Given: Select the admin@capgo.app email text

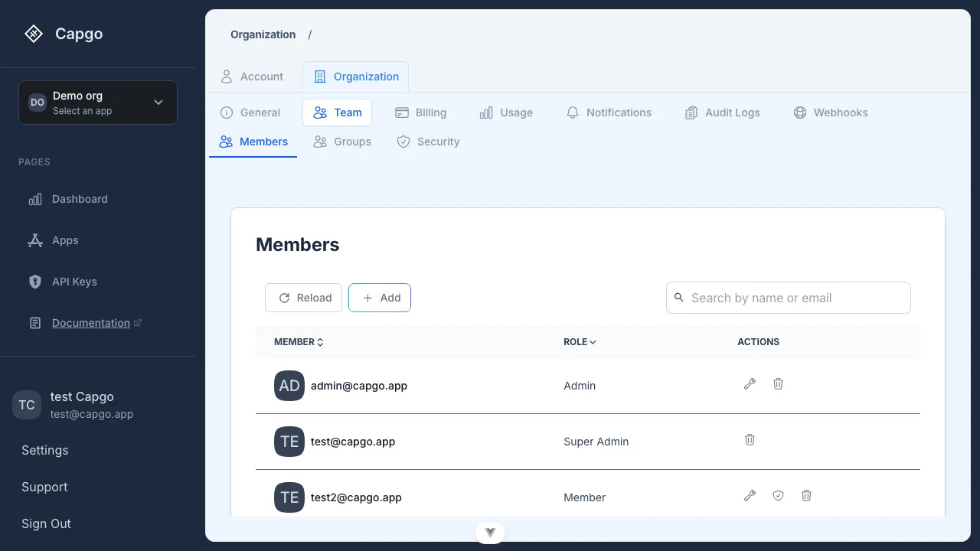Looking at the screenshot, I should tap(359, 386).
